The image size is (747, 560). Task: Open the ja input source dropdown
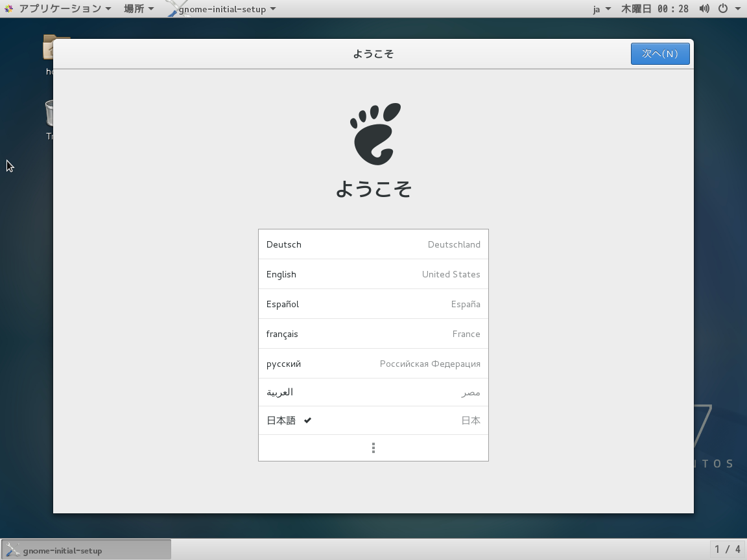tap(602, 8)
